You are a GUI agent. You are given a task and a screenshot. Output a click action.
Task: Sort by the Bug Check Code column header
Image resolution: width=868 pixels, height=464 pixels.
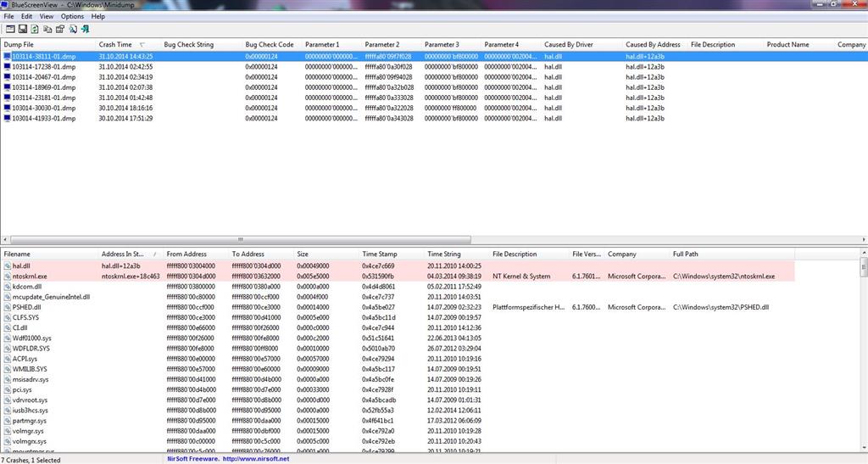(x=271, y=44)
